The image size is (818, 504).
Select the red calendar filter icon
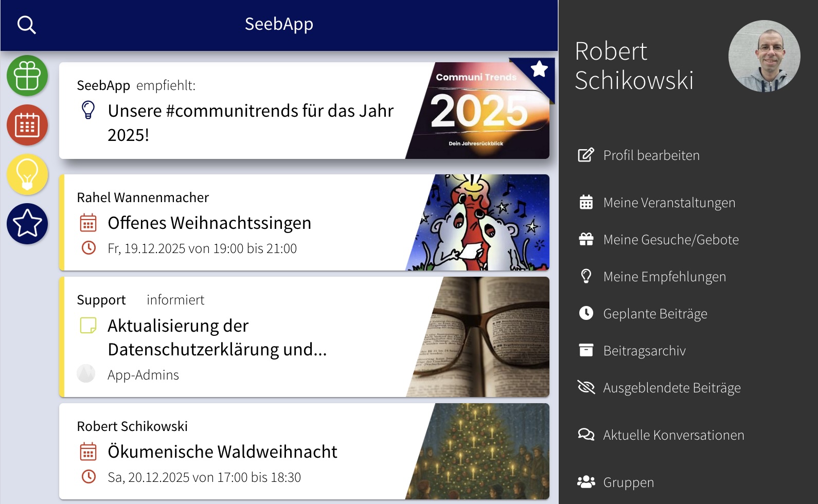(27, 125)
